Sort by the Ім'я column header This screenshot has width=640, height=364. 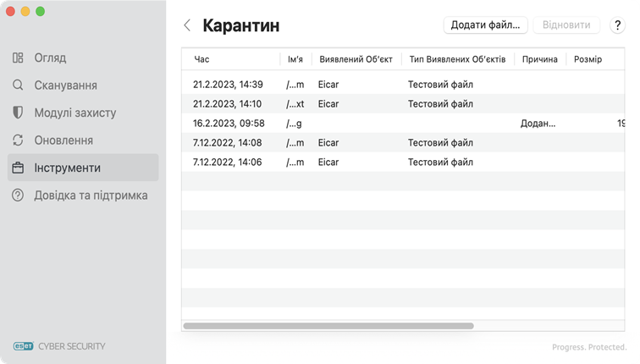pyautogui.click(x=295, y=59)
